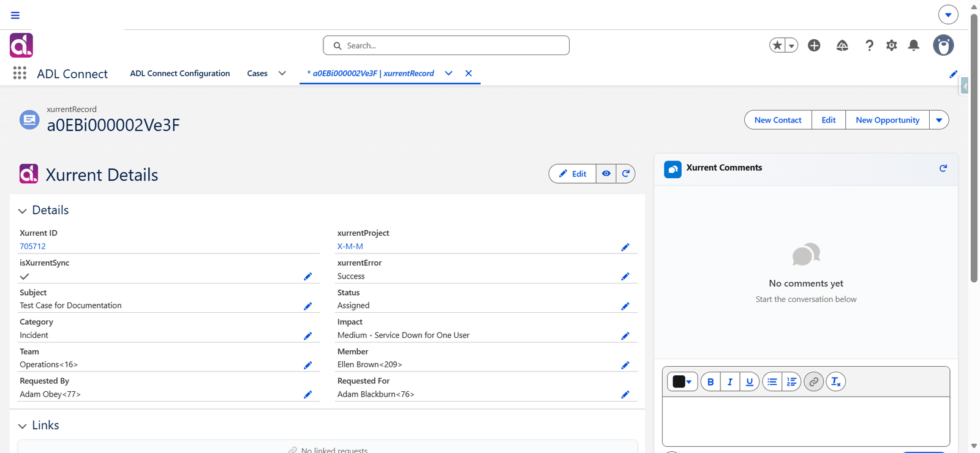
Task: Edit the Impact field pencil
Action: click(625, 335)
